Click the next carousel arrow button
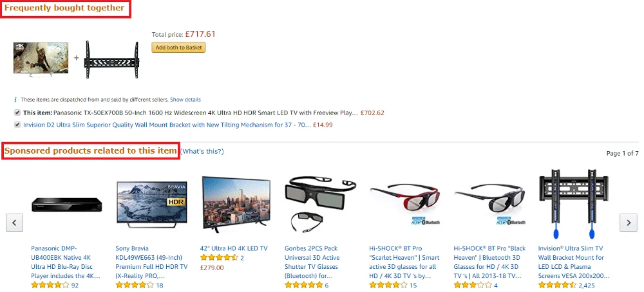644x292 pixels. pos(628,223)
